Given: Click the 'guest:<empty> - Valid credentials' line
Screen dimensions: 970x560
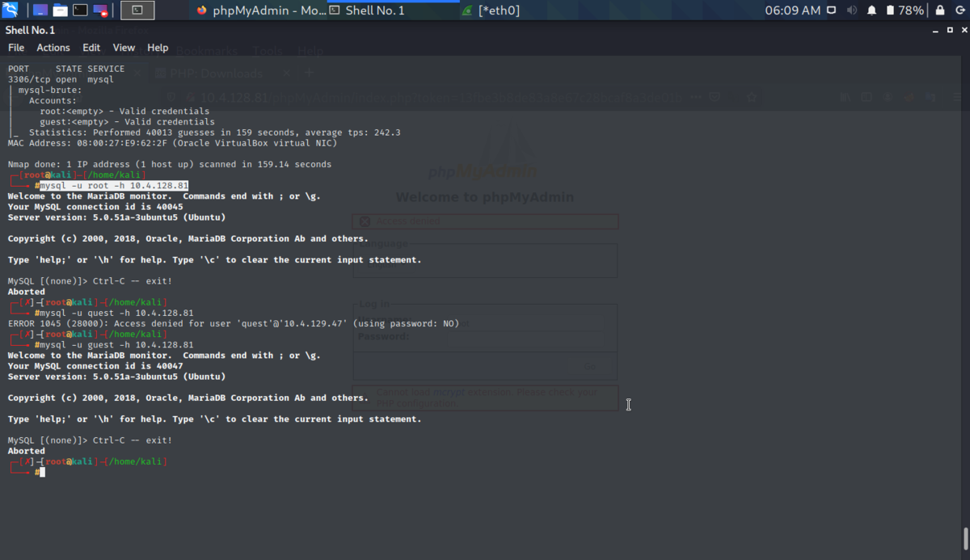Looking at the screenshot, I should click(127, 122).
